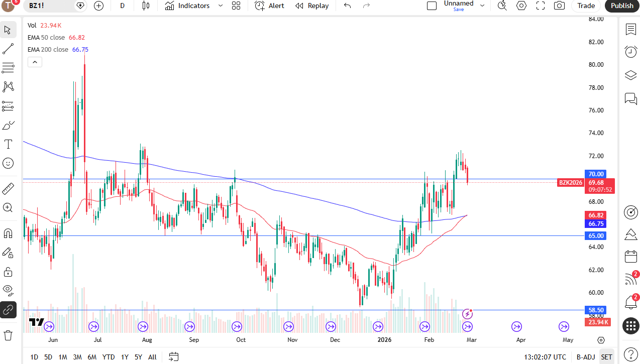Viewport: 640px width, 364px height.
Task: Click the 70.00 horizontal line price label
Action: coord(596,174)
